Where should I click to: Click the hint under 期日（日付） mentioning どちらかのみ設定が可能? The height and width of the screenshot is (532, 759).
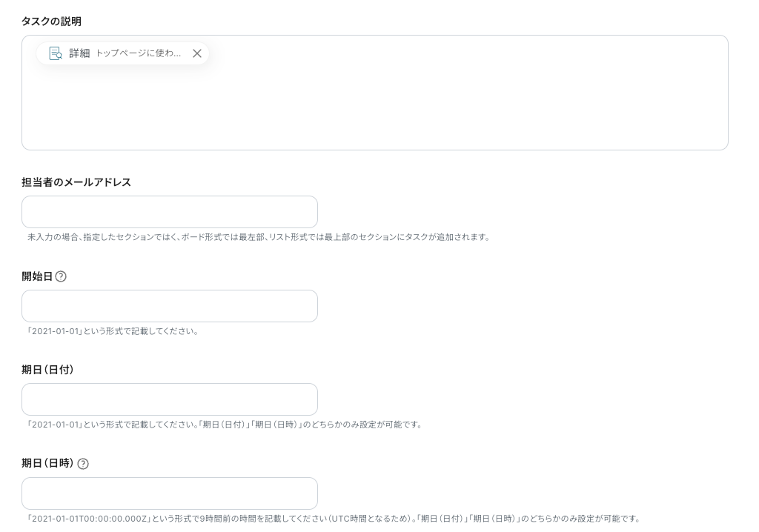(x=225, y=425)
